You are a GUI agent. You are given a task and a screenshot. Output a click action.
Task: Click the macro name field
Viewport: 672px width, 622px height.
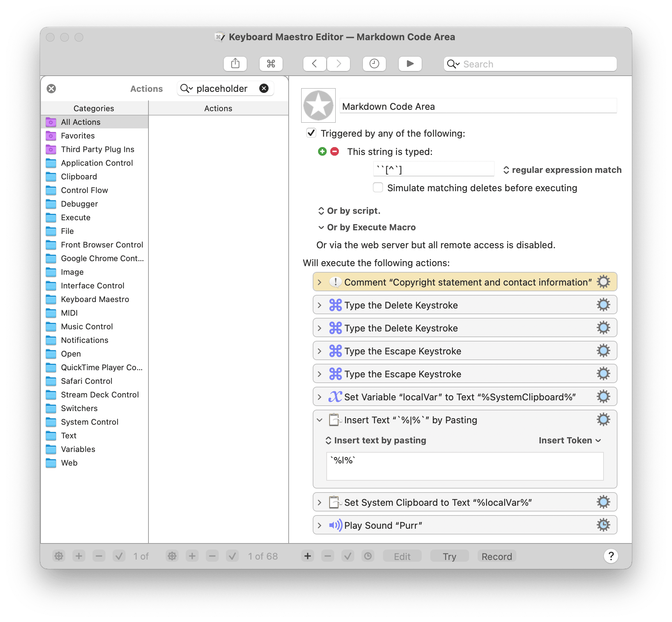tap(478, 106)
